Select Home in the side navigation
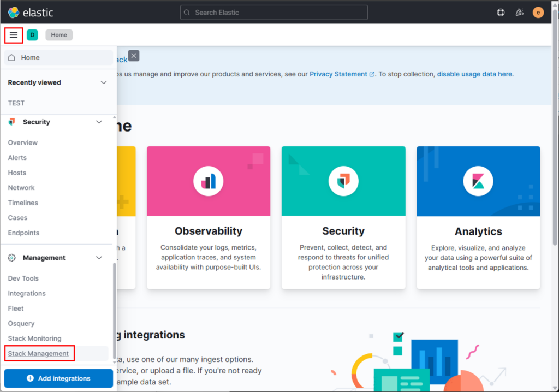This screenshot has height=392, width=559. (58, 57)
